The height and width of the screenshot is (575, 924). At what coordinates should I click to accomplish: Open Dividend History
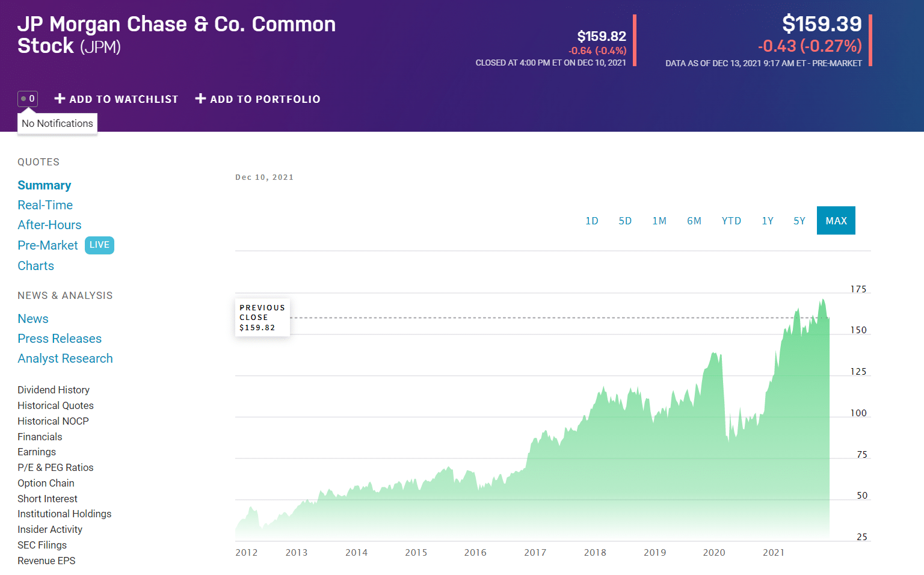tap(54, 390)
